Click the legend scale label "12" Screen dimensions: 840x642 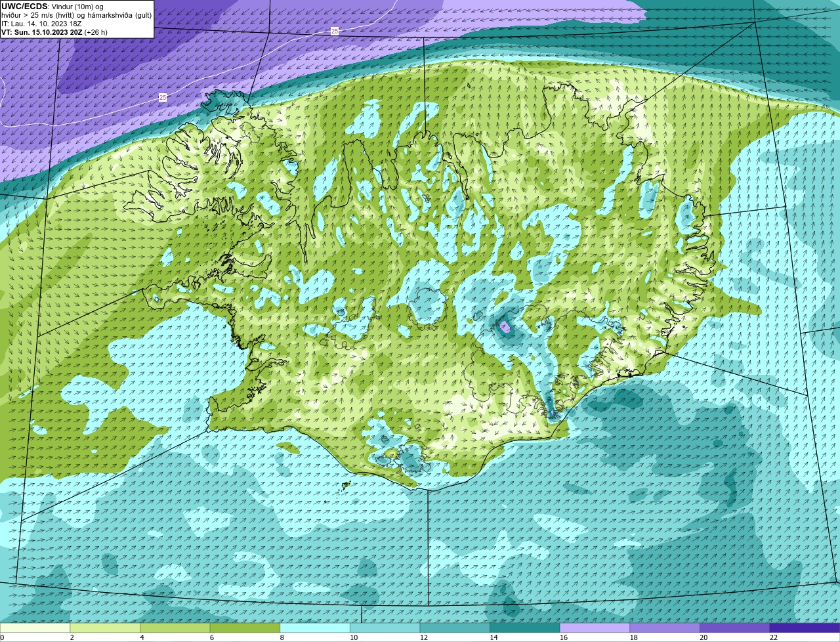(424, 637)
